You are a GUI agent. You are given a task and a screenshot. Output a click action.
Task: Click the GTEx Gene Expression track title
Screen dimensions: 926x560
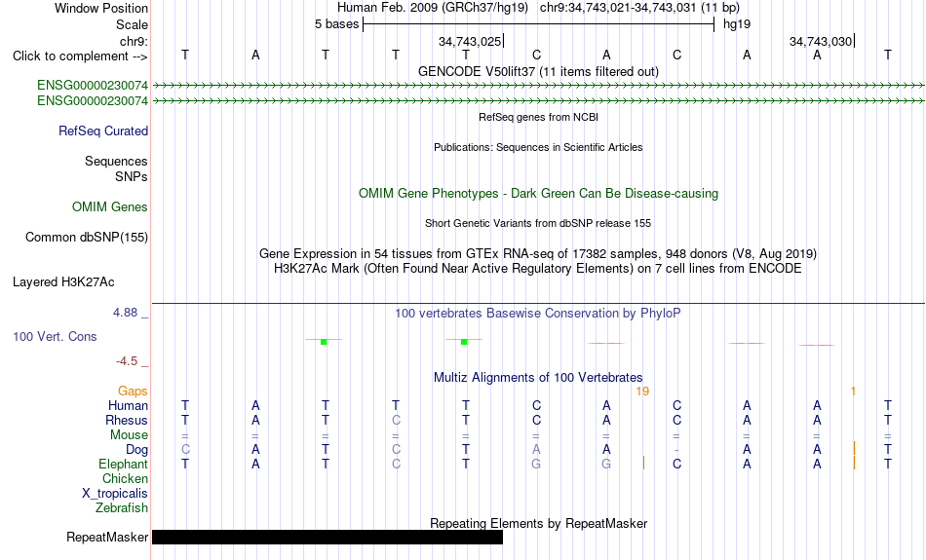pos(538,254)
